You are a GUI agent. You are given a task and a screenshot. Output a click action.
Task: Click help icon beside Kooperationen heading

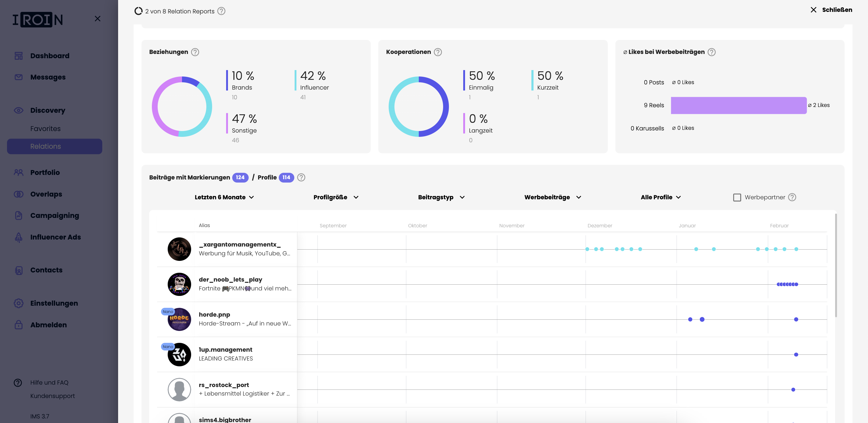coord(438,52)
